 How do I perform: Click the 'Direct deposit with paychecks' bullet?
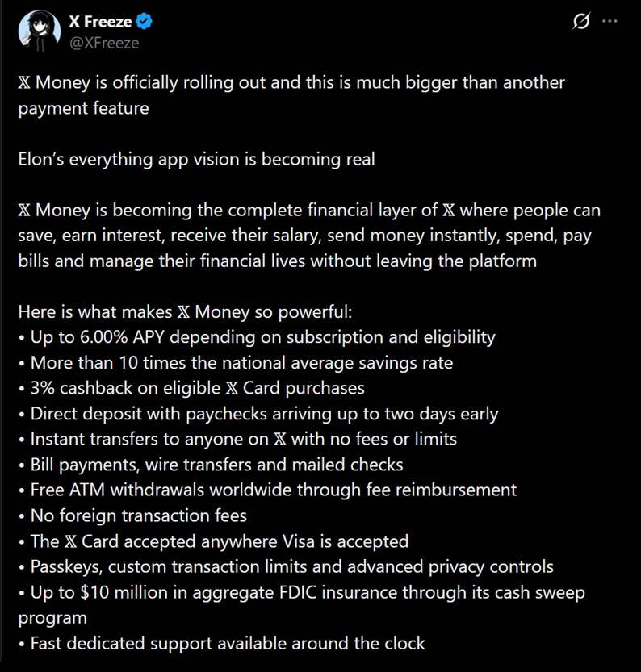[258, 414]
